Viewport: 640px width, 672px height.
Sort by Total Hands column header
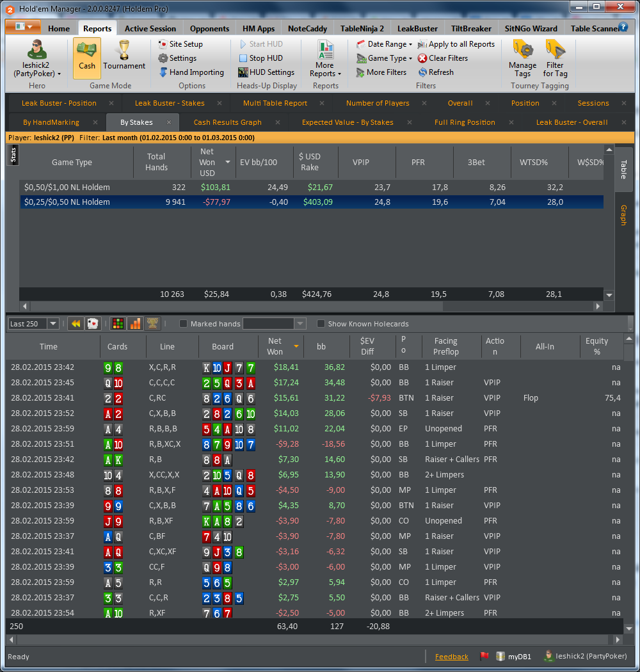coord(162,162)
